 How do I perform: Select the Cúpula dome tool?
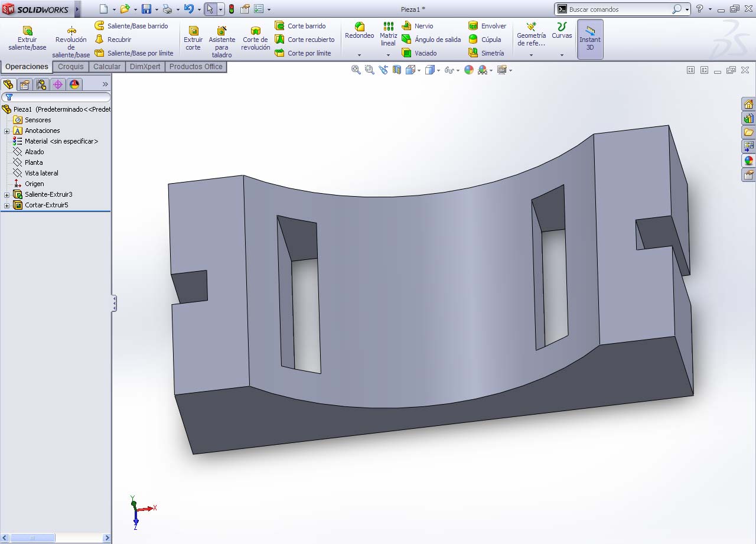(x=485, y=40)
